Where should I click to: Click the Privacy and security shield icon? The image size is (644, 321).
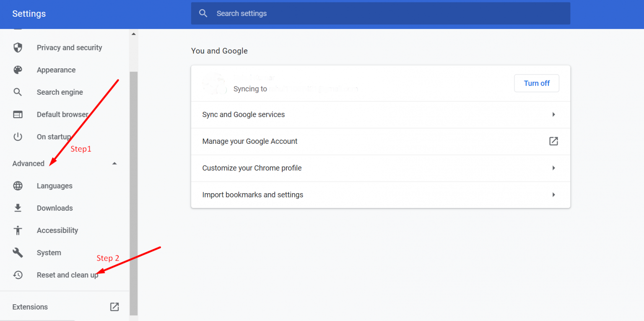click(x=18, y=47)
